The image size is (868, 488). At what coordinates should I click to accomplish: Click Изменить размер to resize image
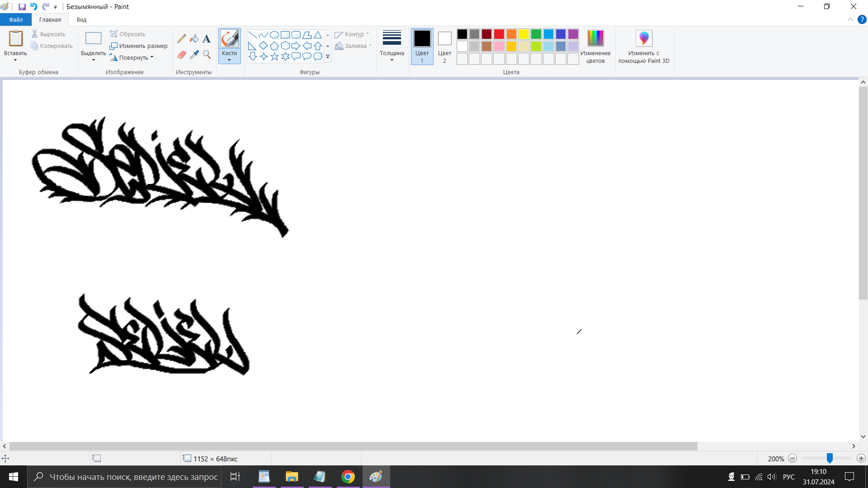139,46
